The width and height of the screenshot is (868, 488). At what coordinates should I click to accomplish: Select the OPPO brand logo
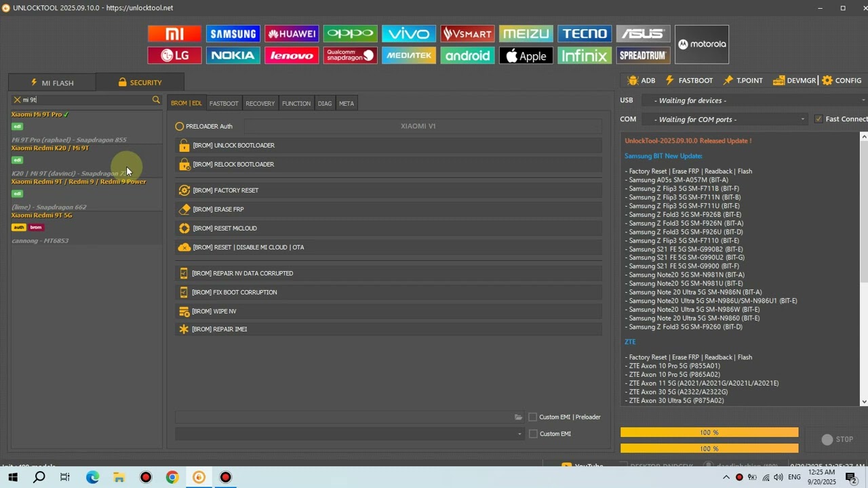tap(350, 34)
